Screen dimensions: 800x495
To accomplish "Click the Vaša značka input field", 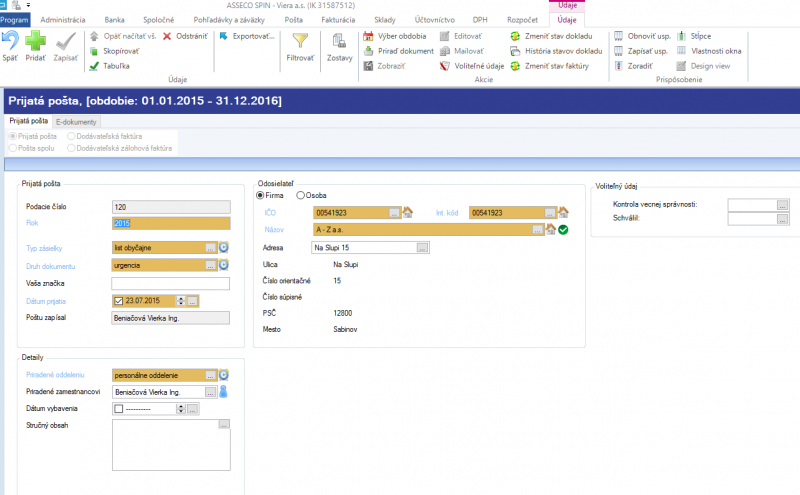I will click(x=170, y=283).
